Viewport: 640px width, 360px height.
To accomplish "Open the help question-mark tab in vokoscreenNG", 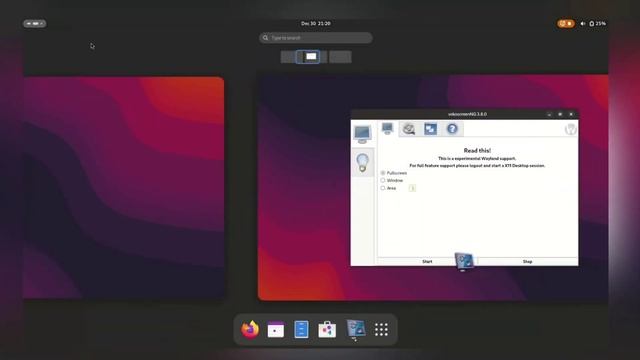I will click(452, 129).
